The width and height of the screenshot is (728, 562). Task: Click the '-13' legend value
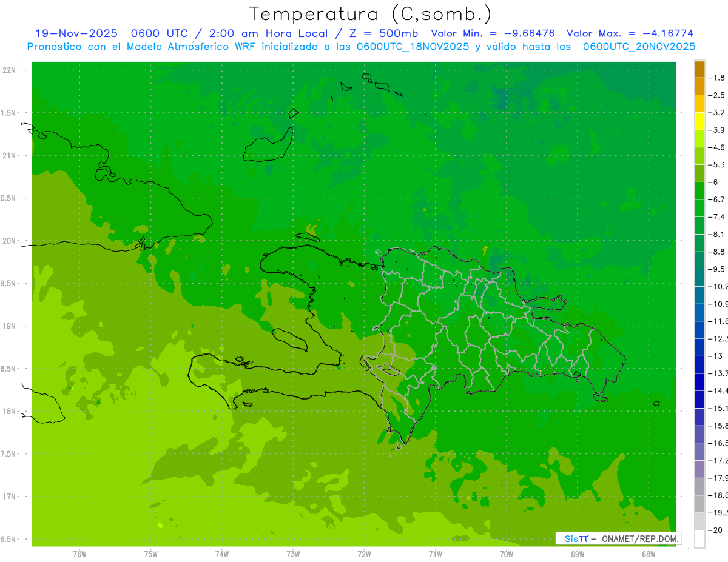(x=715, y=356)
